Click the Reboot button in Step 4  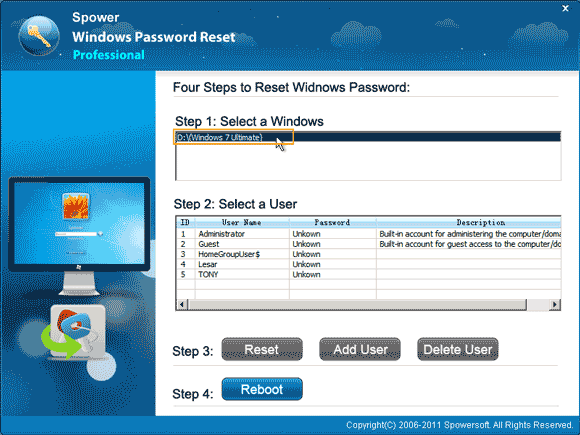[262, 389]
